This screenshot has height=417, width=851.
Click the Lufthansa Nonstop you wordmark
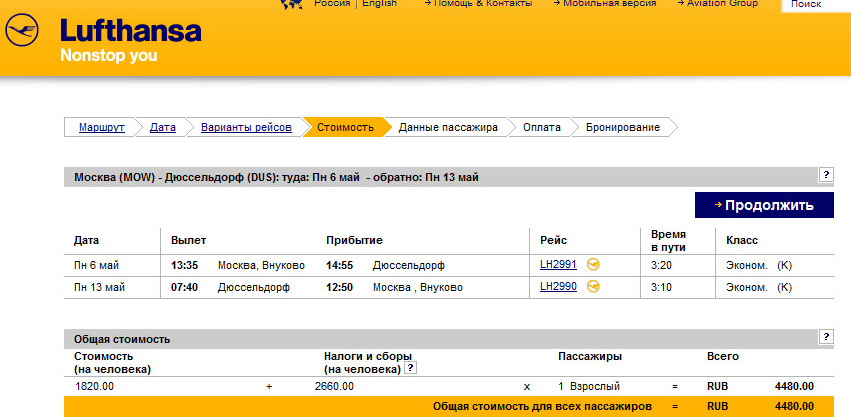tap(131, 40)
